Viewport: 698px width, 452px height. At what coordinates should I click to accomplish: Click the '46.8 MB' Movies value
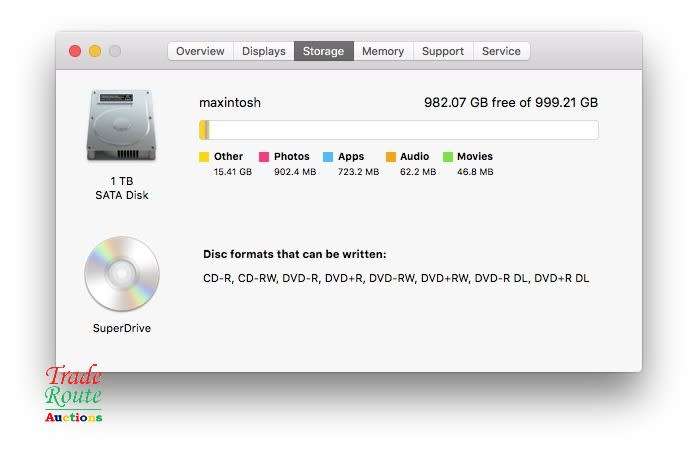click(475, 172)
